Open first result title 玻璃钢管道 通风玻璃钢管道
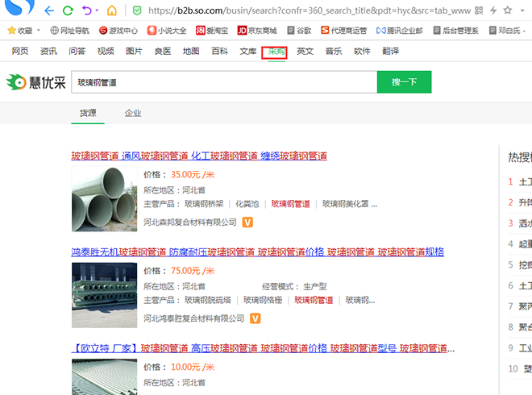532x395 pixels. 199,156
